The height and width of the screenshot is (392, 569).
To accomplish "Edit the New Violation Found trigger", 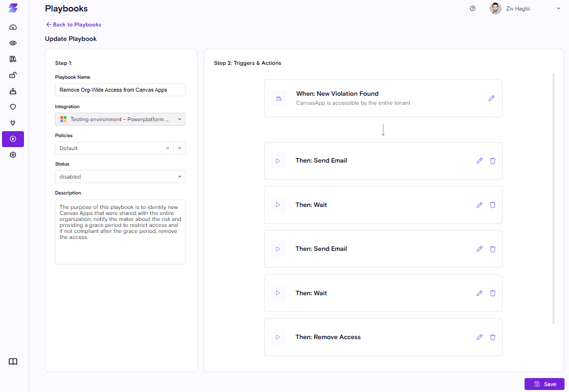I will pyautogui.click(x=491, y=98).
